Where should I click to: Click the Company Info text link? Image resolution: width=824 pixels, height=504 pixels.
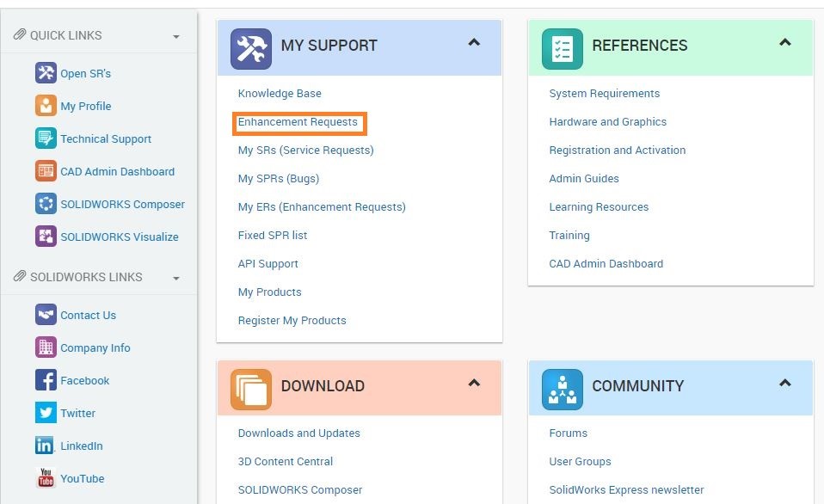click(95, 348)
